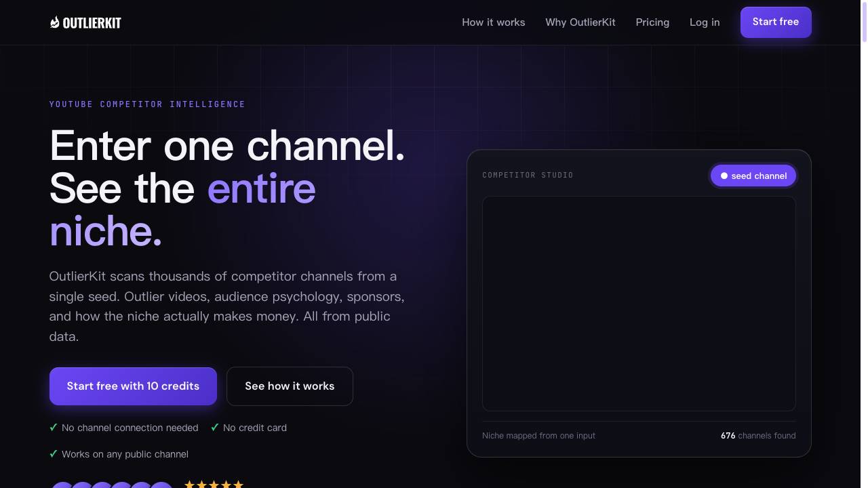Click the 676 channels found text

[x=758, y=436]
